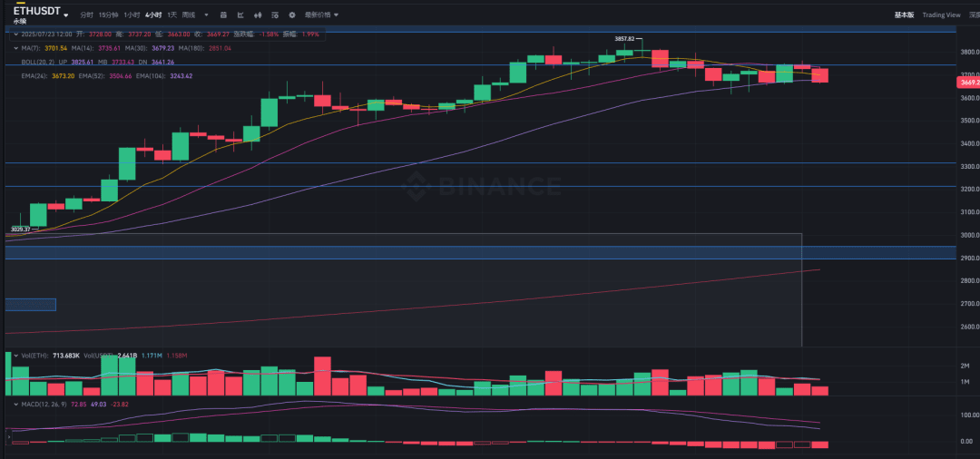The image size is (980, 459).
Task: Click the MA(180) value 2851.04
Action: tap(219, 48)
